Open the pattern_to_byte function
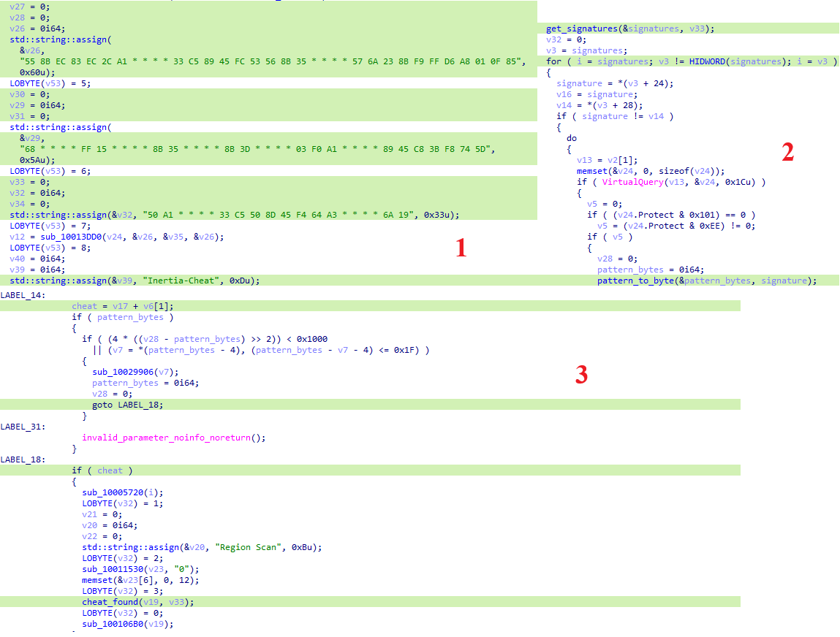Screen dimensions: 840x637 pos(634,281)
